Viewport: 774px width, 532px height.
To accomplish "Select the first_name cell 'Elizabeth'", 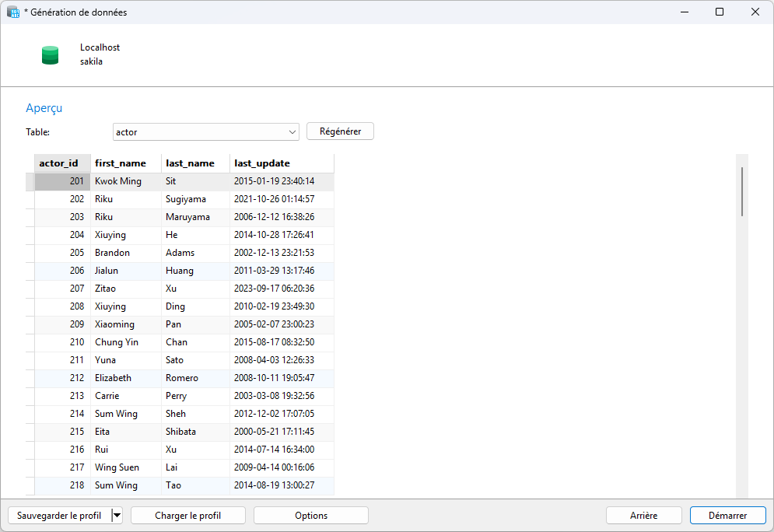I will (x=126, y=378).
